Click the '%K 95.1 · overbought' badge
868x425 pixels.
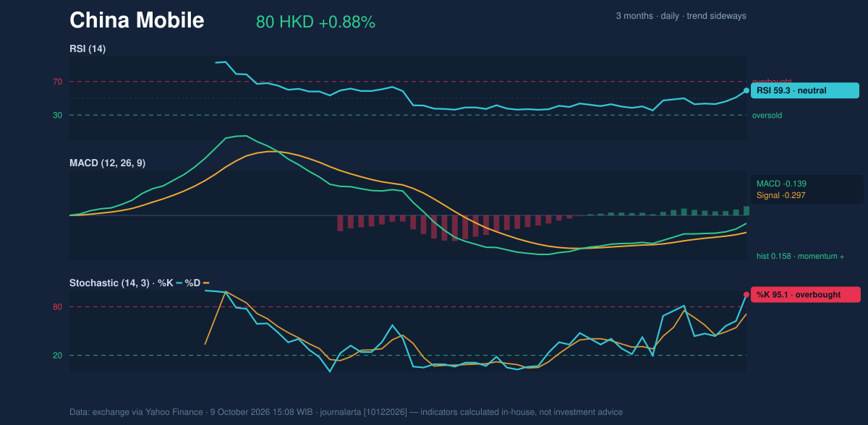[x=805, y=294]
